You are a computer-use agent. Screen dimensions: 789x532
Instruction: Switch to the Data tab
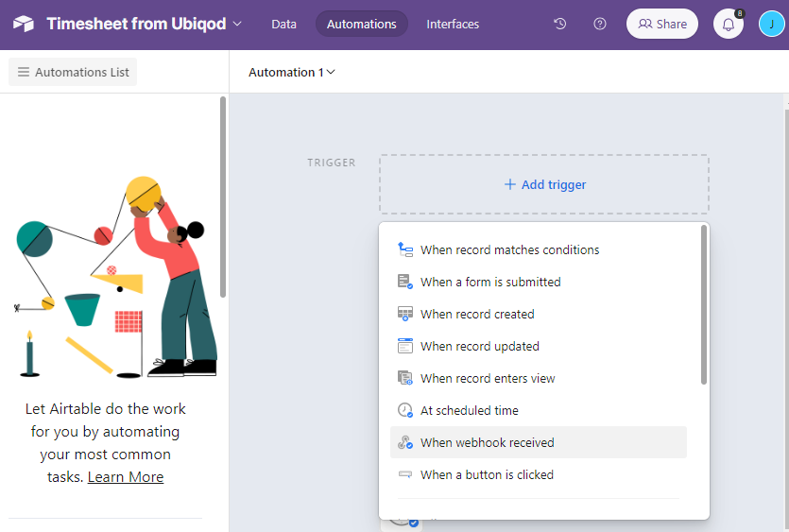click(x=283, y=24)
